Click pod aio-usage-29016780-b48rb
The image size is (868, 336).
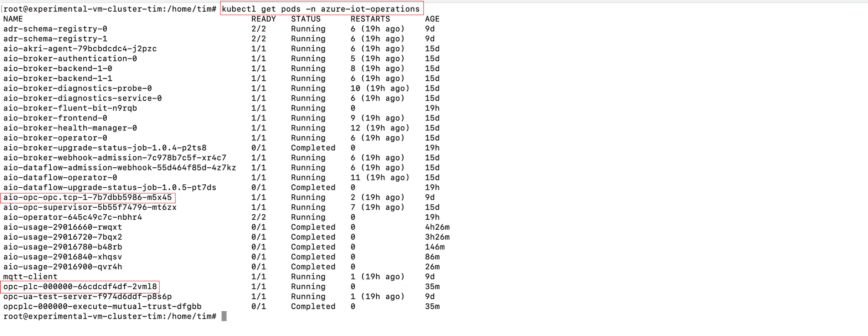click(62, 247)
